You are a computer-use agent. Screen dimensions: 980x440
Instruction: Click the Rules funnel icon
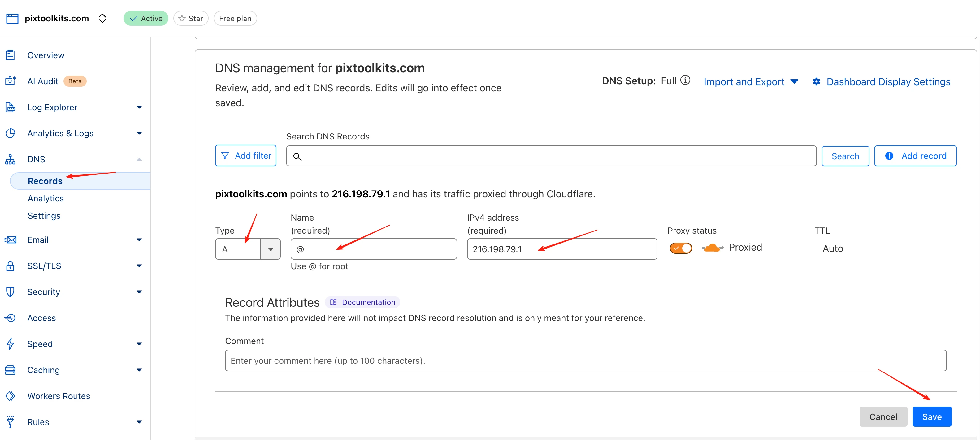(x=10, y=422)
